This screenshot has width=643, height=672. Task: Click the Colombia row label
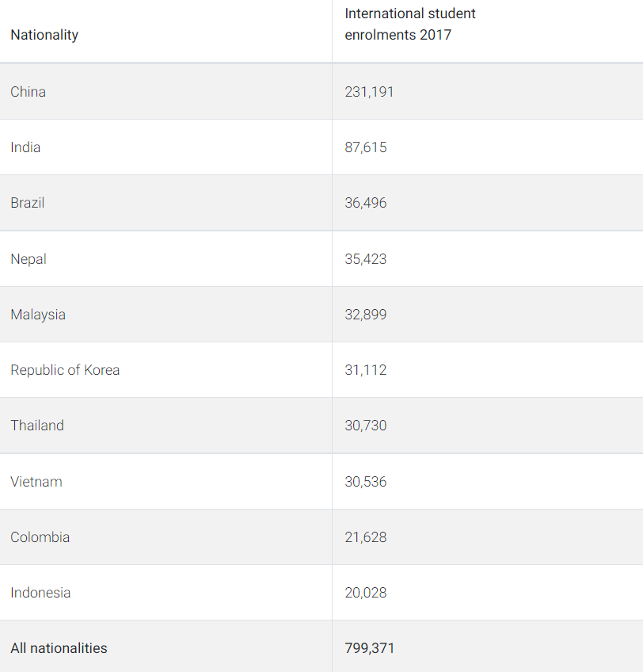40,537
